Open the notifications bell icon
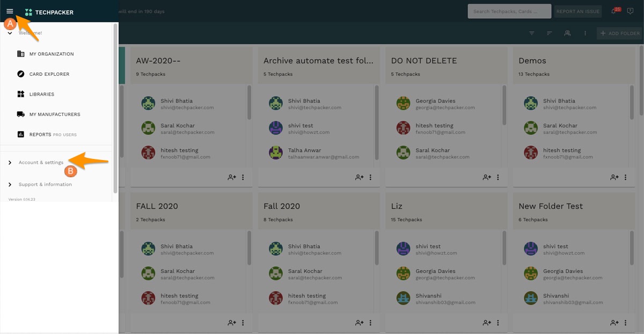 click(x=613, y=11)
